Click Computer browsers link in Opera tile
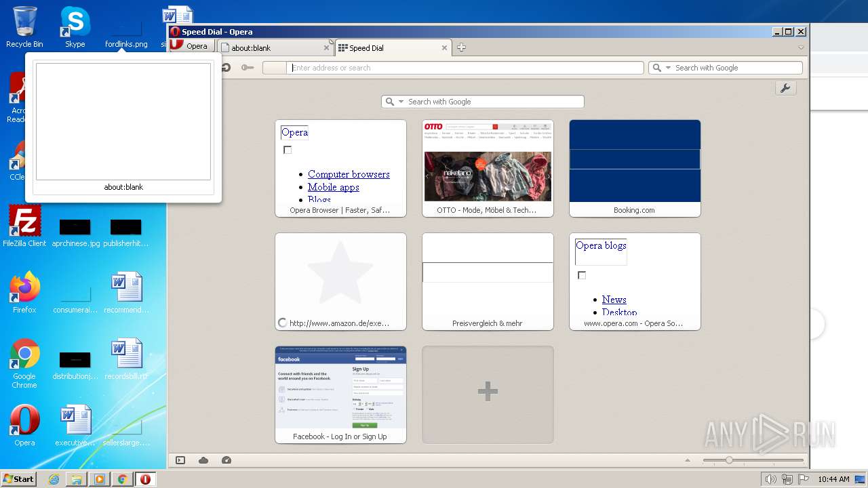 (x=349, y=174)
